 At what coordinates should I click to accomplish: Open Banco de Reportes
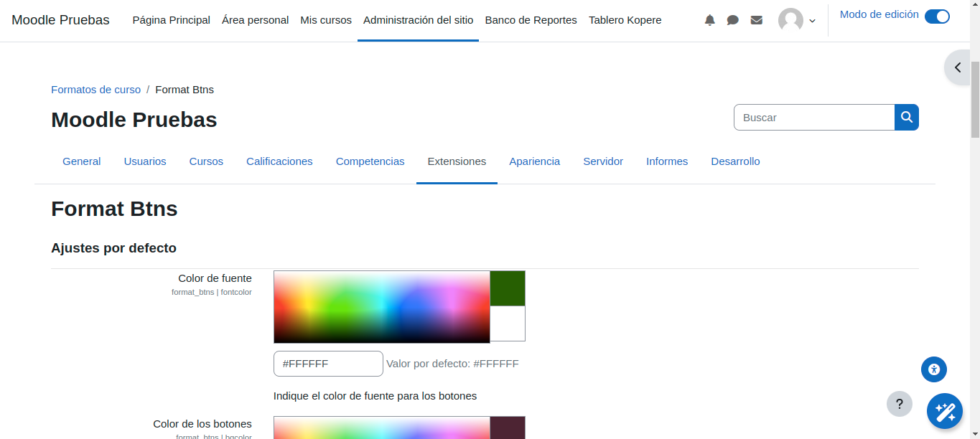pos(531,20)
